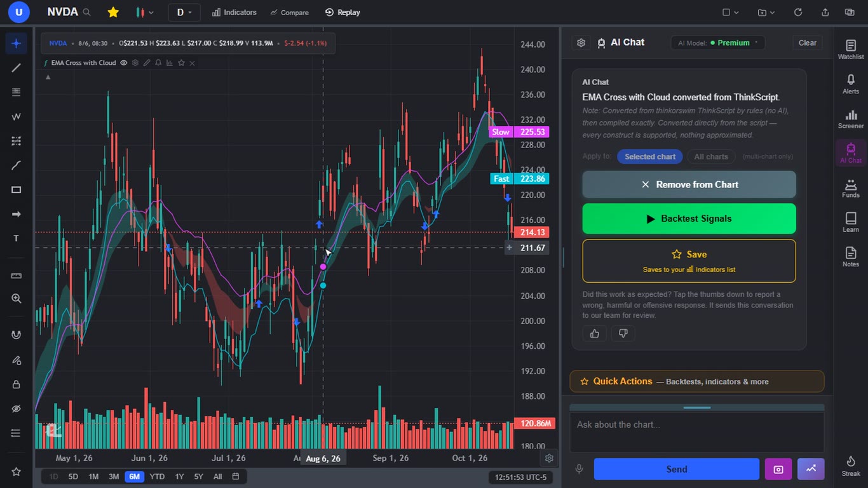Image resolution: width=868 pixels, height=488 pixels.
Task: Report response with thumbs down
Action: click(623, 334)
